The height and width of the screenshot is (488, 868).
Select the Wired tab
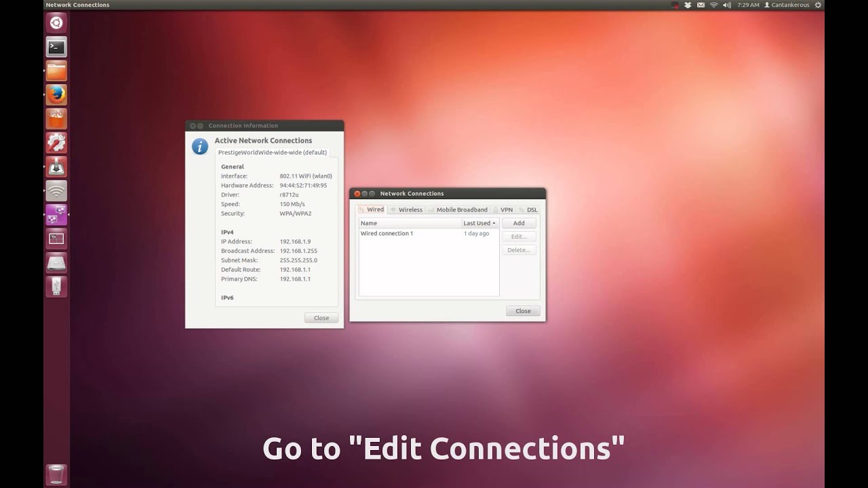[371, 209]
